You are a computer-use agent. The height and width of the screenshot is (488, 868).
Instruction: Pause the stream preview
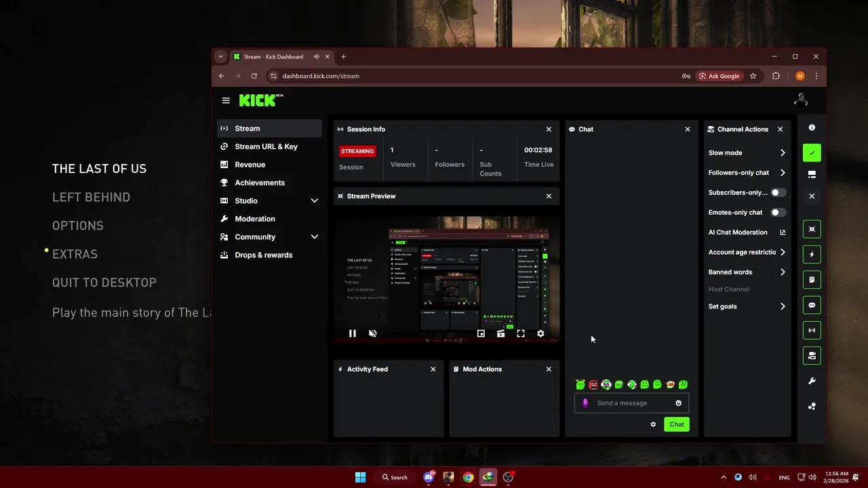353,333
